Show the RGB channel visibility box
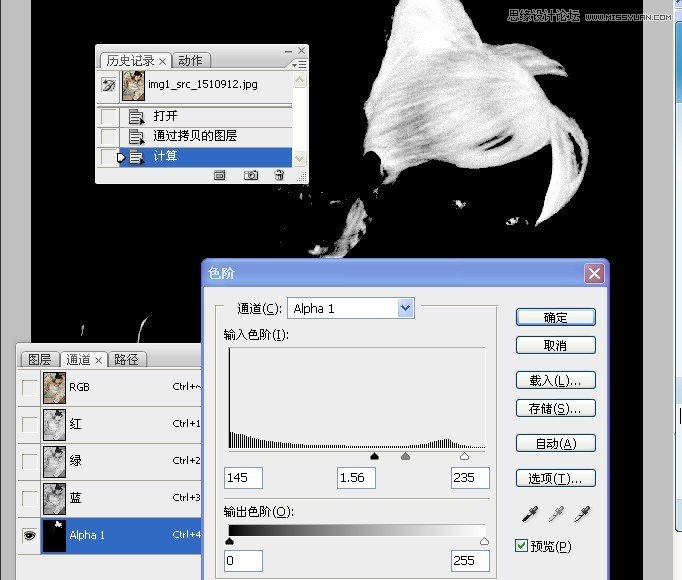 (29, 387)
